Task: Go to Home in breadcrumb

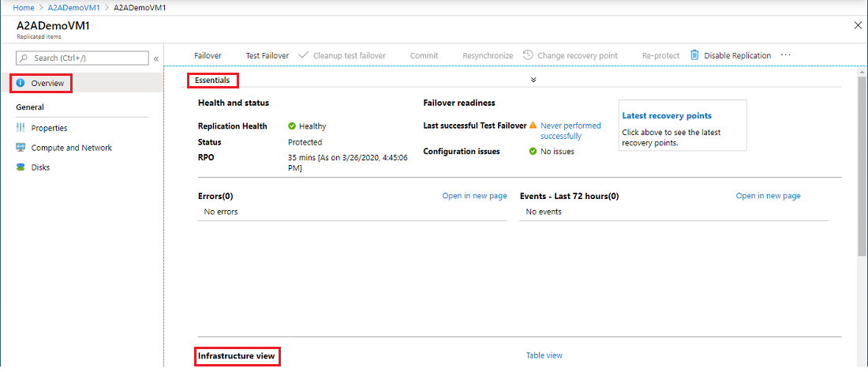Action: [23, 9]
